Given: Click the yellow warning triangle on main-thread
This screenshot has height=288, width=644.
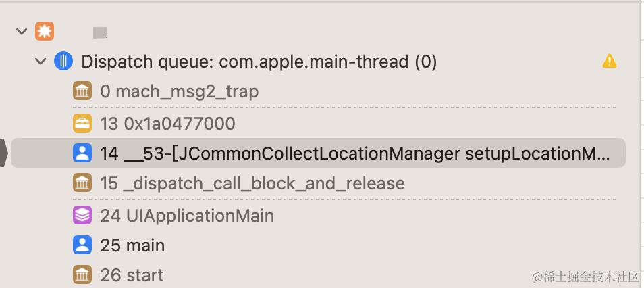Looking at the screenshot, I should click(x=610, y=62).
